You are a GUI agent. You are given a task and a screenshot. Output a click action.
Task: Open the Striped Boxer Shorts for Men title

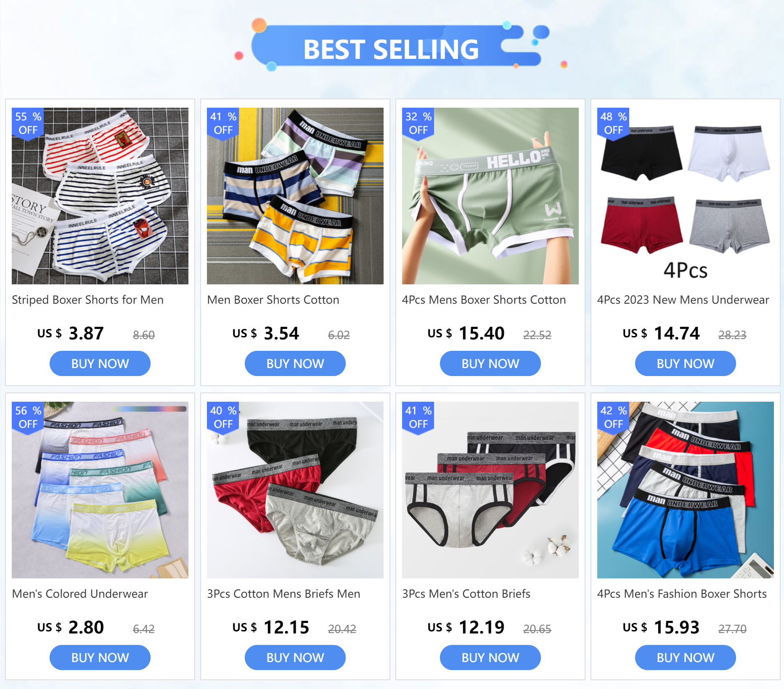87,300
